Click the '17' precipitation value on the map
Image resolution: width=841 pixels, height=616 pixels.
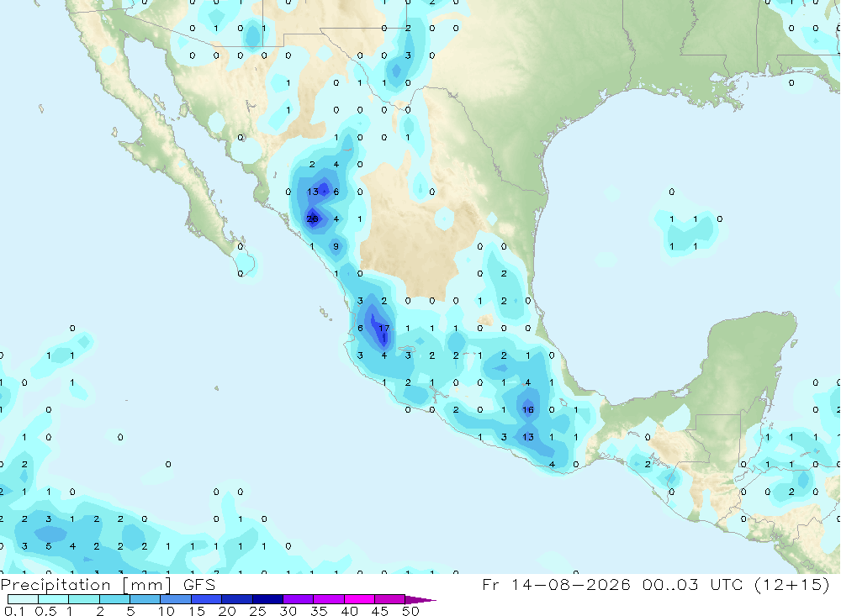[384, 328]
